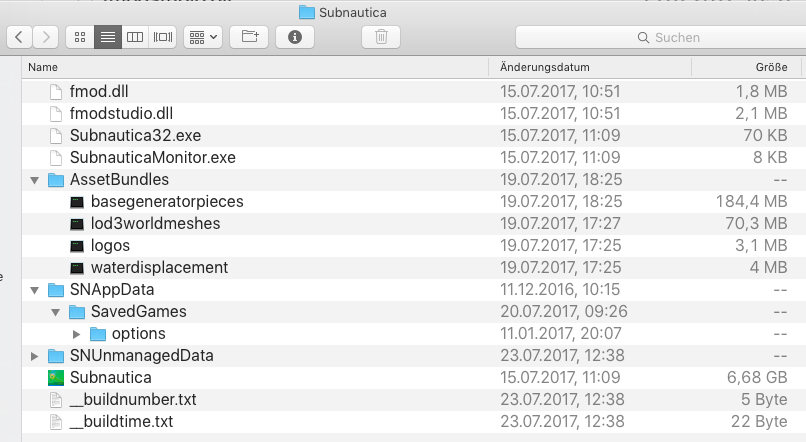This screenshot has width=806, height=442.
Task: Click the trash delete toolbar button
Action: point(381,37)
